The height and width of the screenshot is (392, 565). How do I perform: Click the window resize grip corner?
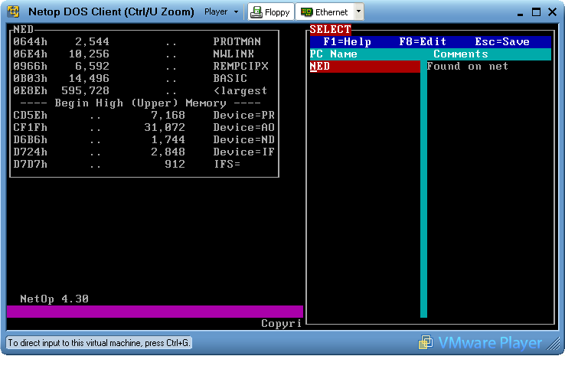coord(554,344)
